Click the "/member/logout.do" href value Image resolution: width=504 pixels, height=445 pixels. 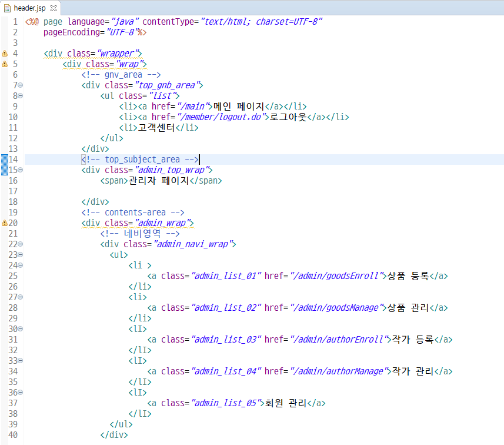point(223,117)
